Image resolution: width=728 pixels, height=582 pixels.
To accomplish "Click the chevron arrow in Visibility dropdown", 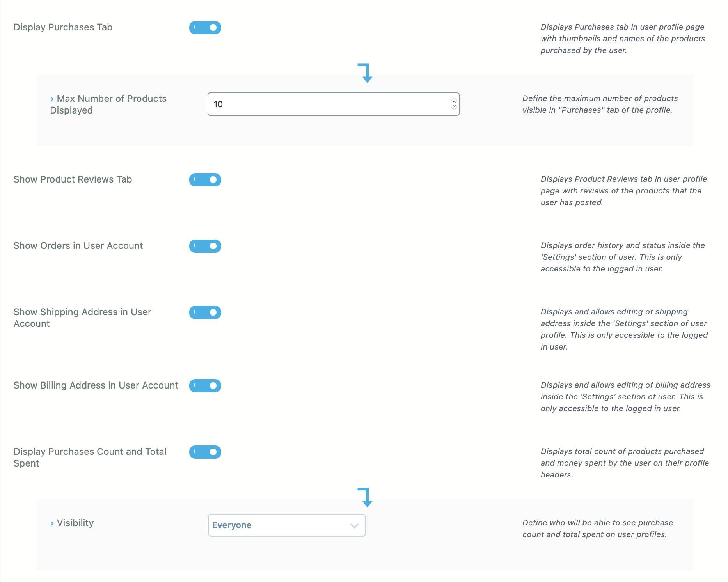I will click(354, 525).
